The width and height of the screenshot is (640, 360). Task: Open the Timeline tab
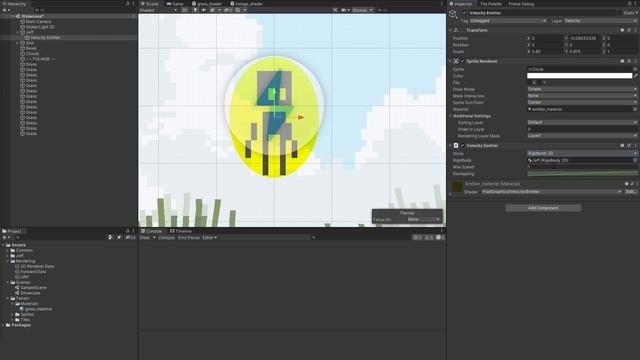click(180, 231)
